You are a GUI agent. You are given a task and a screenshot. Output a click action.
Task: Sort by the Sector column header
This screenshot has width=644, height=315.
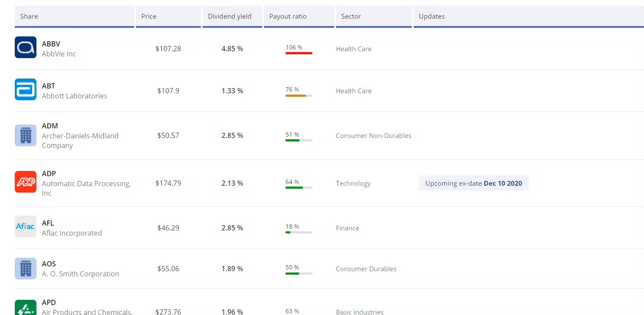(374, 16)
